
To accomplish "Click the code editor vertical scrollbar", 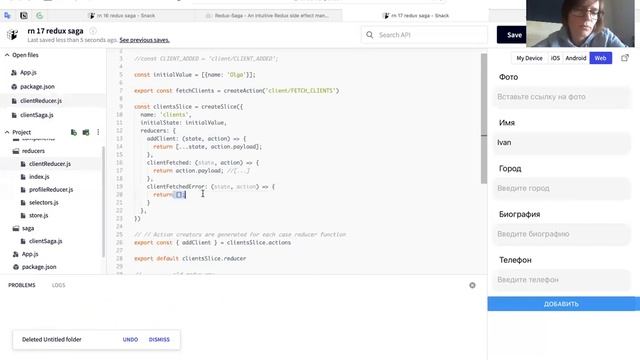I will click(x=484, y=118).
